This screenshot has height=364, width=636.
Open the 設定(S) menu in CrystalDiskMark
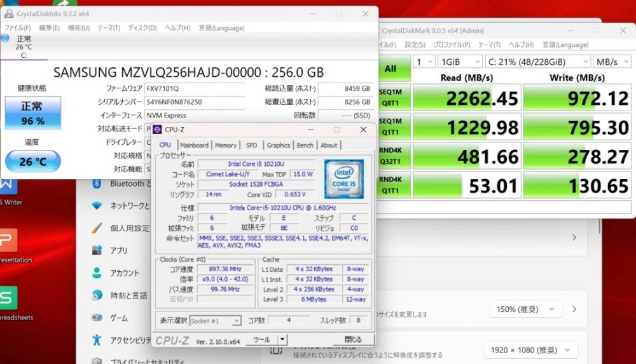pyautogui.click(x=415, y=45)
